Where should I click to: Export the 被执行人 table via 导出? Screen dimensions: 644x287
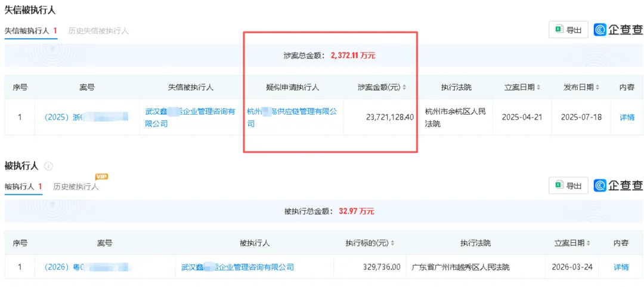coord(568,186)
